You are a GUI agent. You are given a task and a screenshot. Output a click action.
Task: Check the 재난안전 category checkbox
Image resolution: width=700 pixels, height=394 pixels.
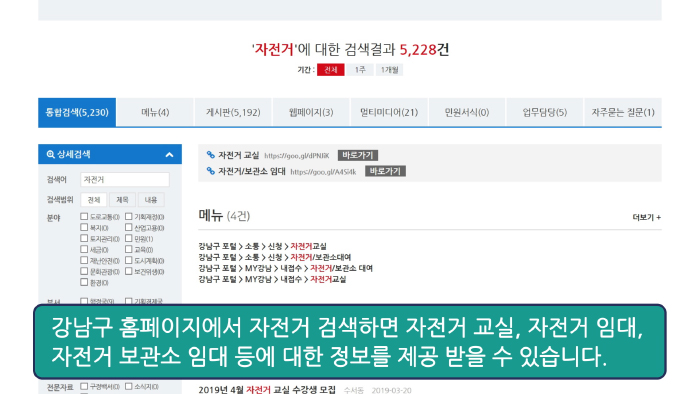pos(84,260)
